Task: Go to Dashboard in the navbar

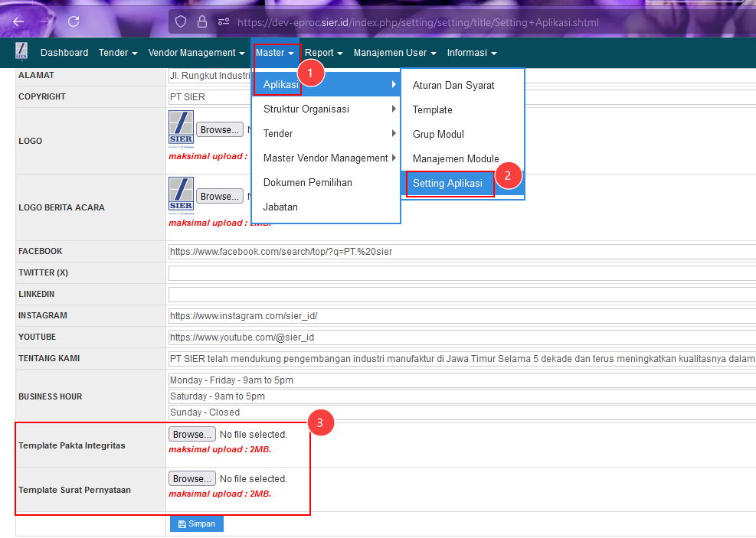Action: [x=64, y=53]
